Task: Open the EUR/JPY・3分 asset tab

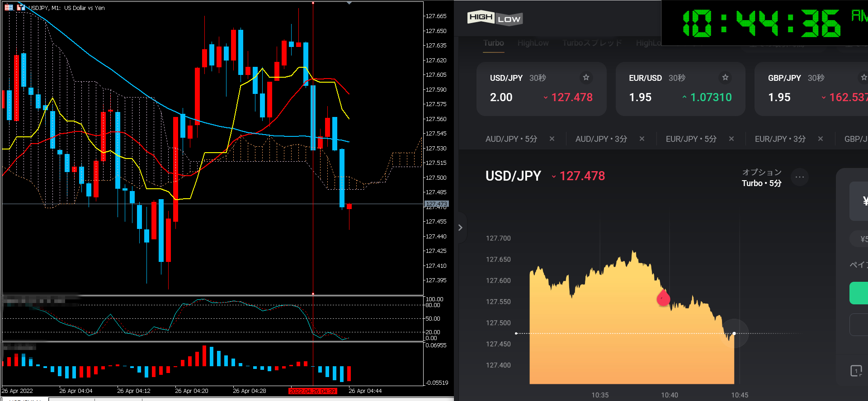Action: coord(780,139)
